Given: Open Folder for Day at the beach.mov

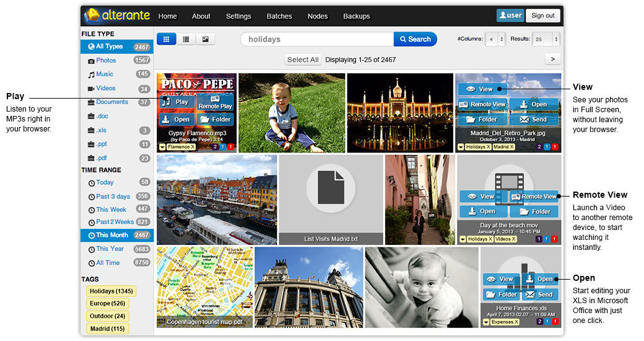Looking at the screenshot, I should [x=534, y=211].
